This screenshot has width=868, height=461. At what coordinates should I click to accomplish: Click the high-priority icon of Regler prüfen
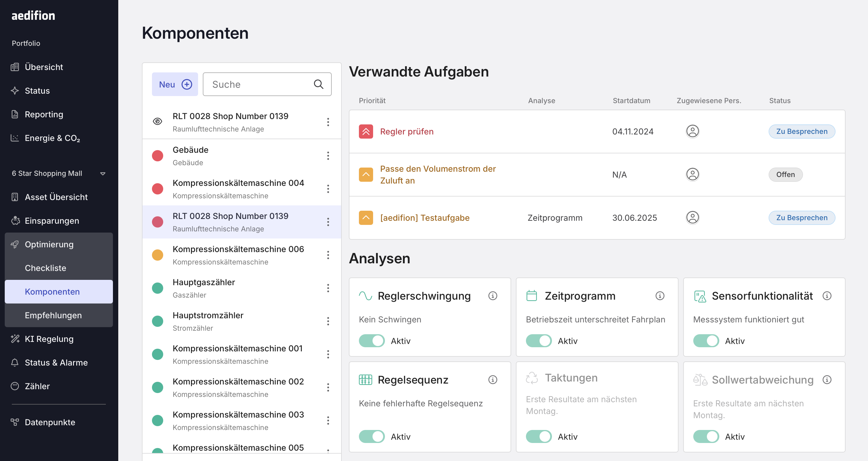[x=366, y=131]
